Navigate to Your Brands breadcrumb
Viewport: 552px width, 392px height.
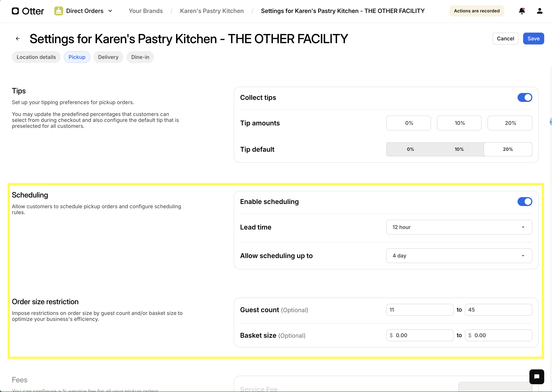(146, 11)
